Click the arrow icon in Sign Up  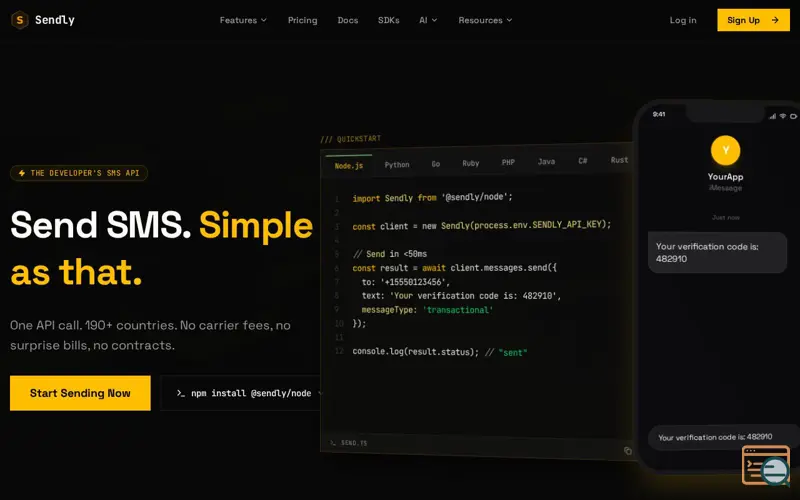tap(775, 20)
